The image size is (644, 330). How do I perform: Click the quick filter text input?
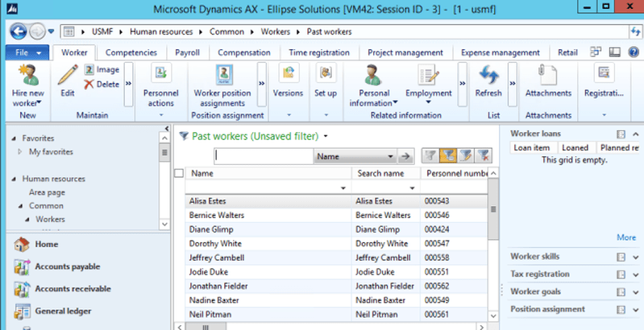[264, 157]
